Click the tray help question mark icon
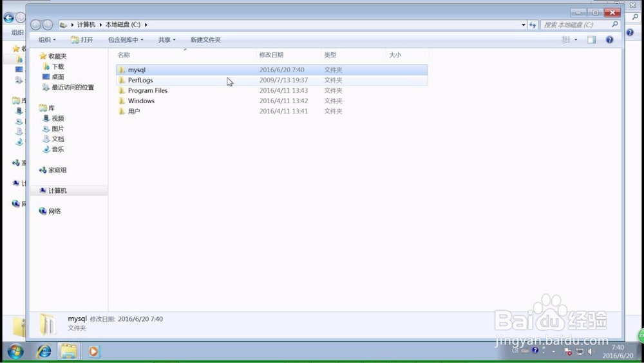The width and height of the screenshot is (644, 363). 535,350
